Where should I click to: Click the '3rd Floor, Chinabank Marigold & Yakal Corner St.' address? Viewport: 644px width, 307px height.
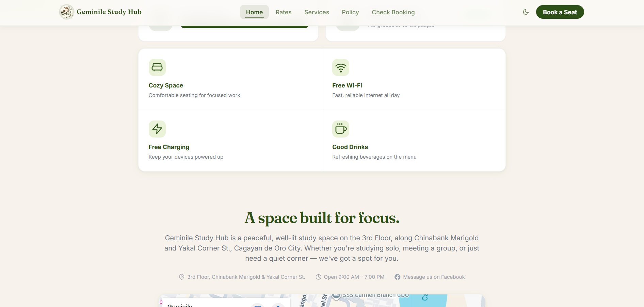246,277
